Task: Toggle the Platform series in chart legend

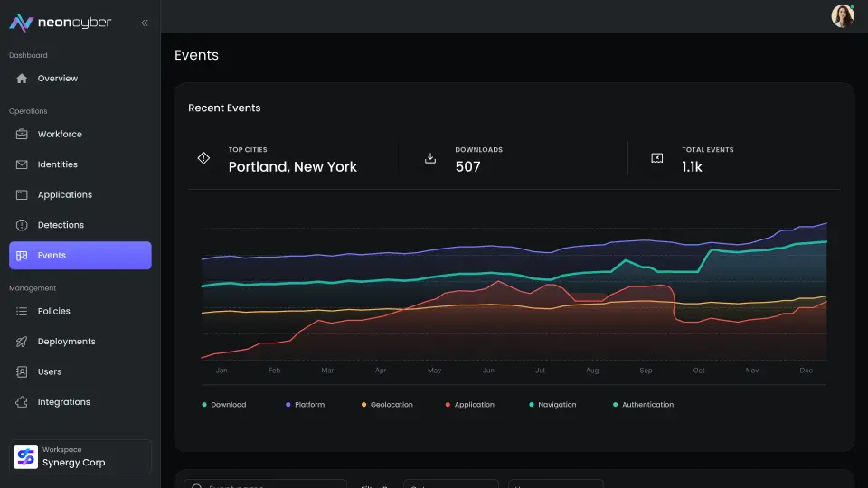Action: (306, 405)
